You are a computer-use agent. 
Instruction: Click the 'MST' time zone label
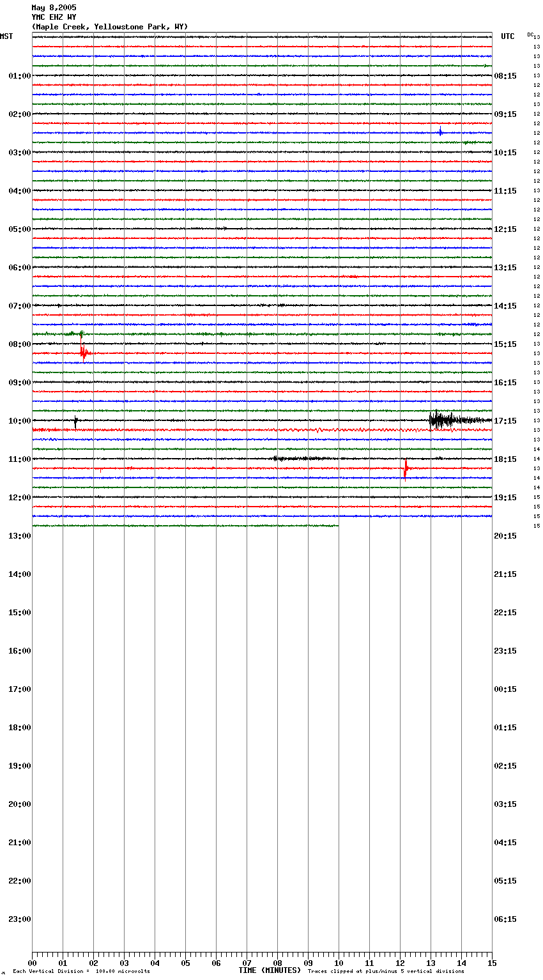click(6, 36)
